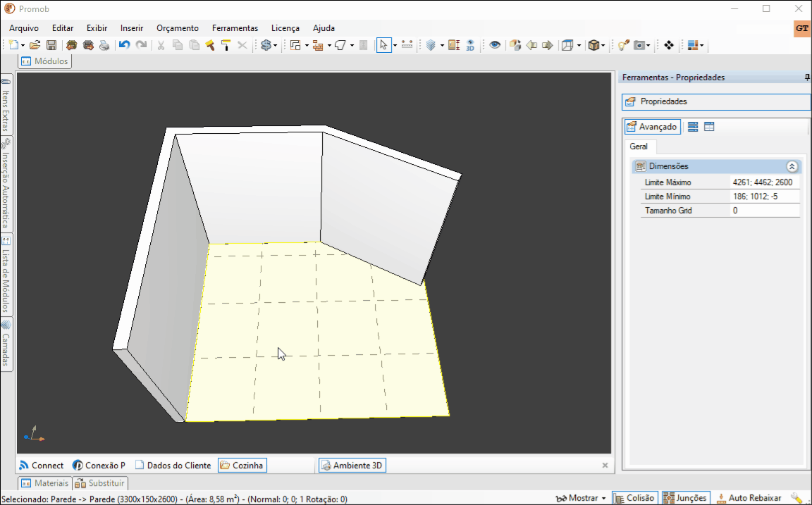Toggle the Junções joints option
The width and height of the screenshot is (812, 505).
686,498
